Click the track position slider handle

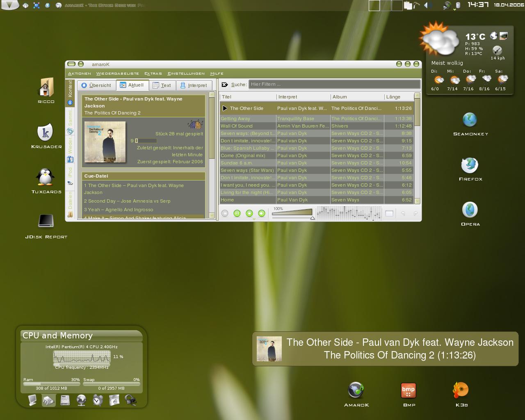(313, 218)
